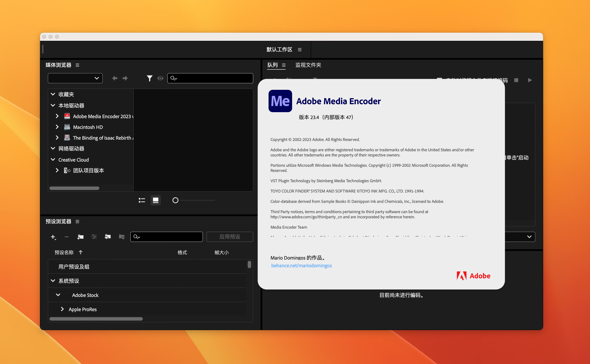This screenshot has height=364, width=590.
Task: Open the preset settings icon
Action: (94, 237)
